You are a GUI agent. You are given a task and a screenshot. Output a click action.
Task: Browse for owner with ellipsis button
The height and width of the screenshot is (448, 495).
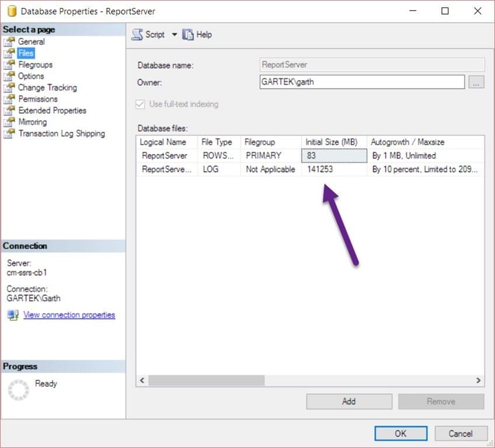point(476,82)
